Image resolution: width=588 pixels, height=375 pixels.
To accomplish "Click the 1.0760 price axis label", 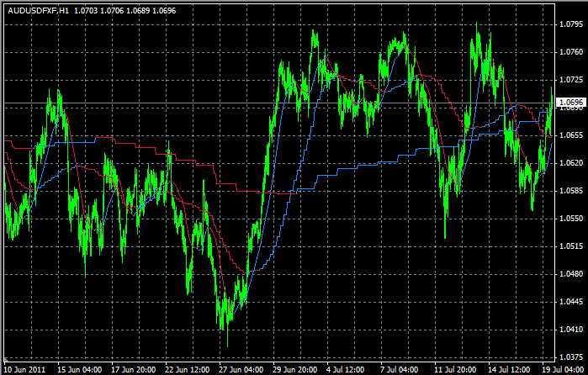I will point(571,52).
